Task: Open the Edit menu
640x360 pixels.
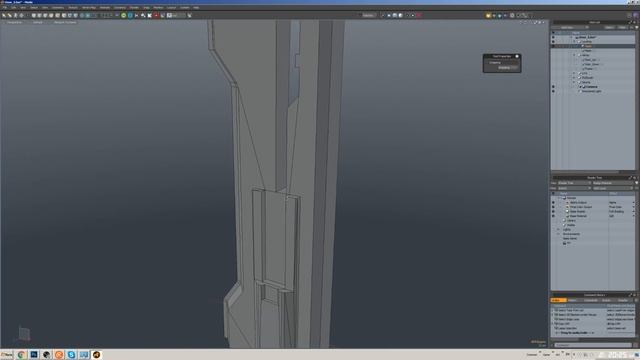Action: (x=13, y=7)
